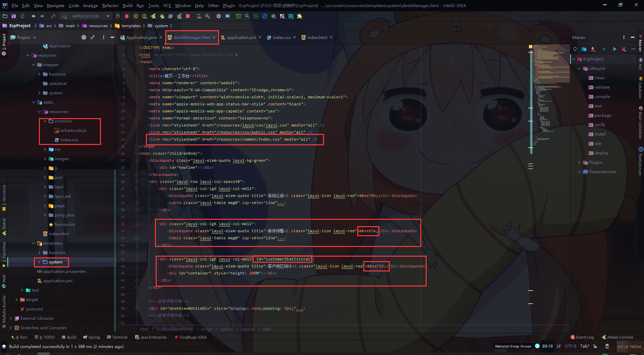Stop the running process with red square
The image size is (644, 355).
click(188, 16)
